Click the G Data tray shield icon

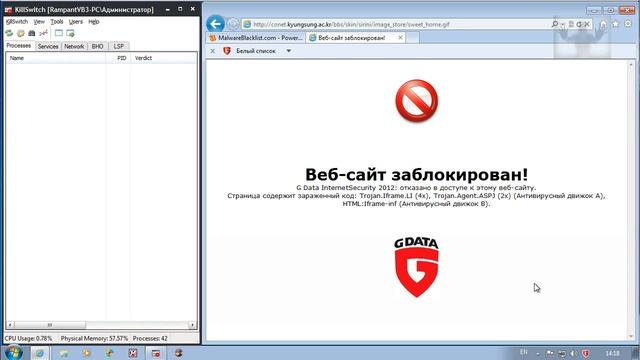click(x=586, y=353)
